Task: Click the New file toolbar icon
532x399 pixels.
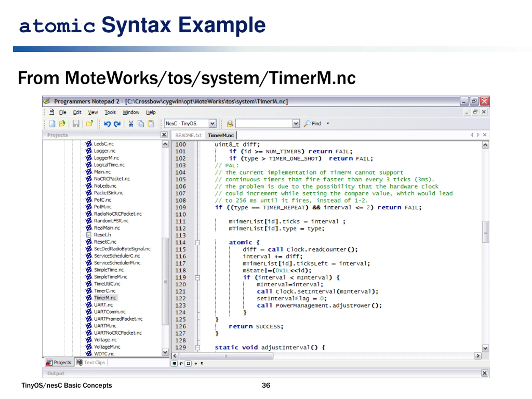Action: (52, 124)
